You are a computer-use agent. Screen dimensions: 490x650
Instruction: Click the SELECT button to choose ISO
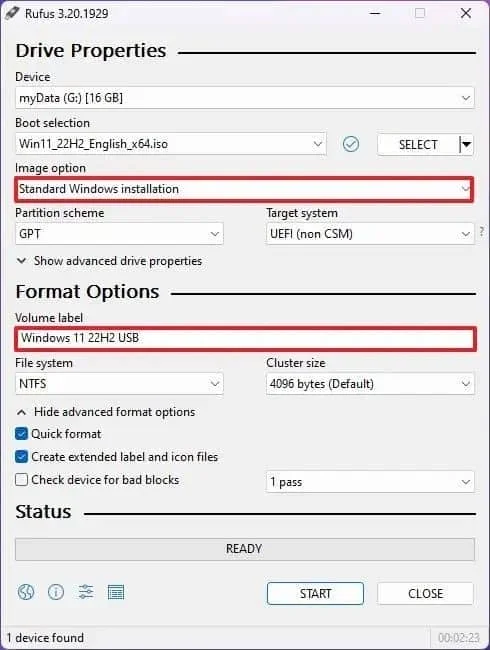click(x=418, y=145)
